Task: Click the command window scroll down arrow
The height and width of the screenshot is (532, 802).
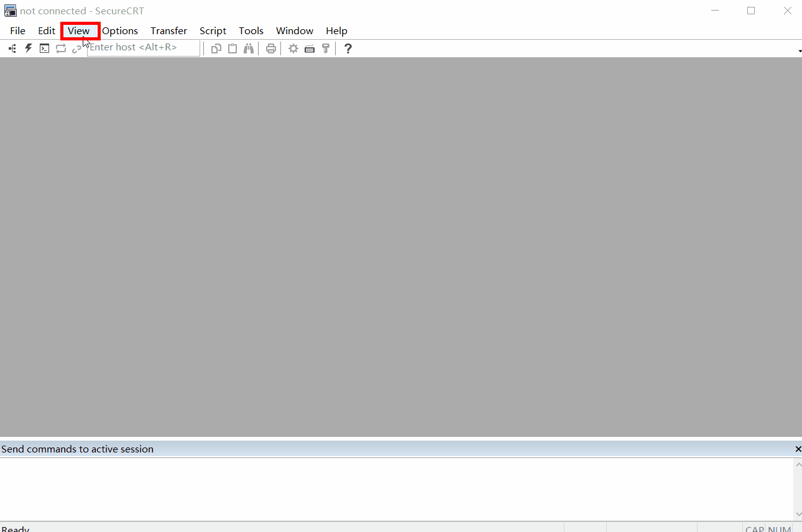Action: click(798, 515)
